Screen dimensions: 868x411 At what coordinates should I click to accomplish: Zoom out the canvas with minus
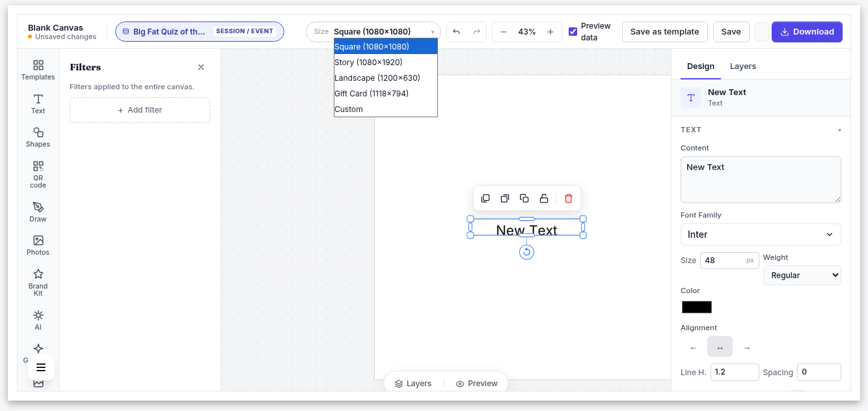click(x=503, y=32)
